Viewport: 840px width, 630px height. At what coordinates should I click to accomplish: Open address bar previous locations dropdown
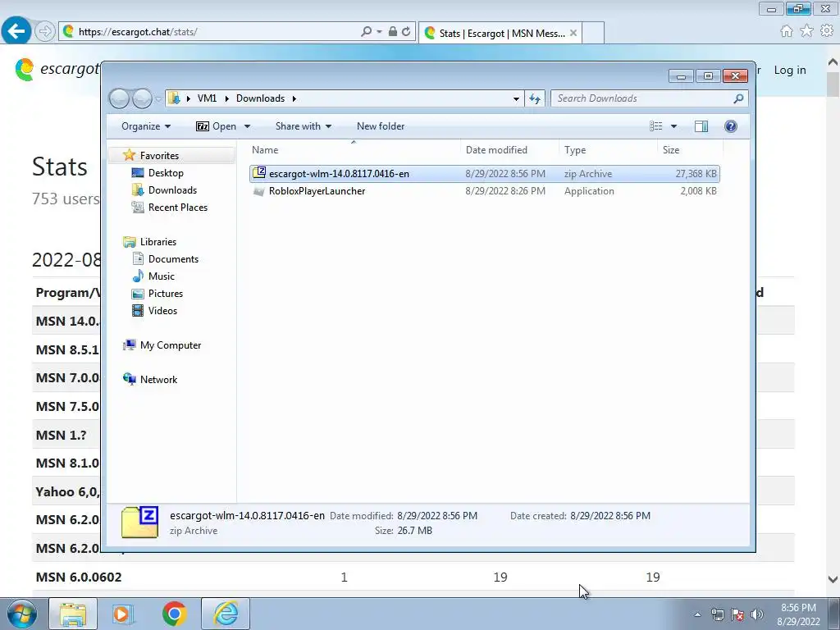[516, 98]
